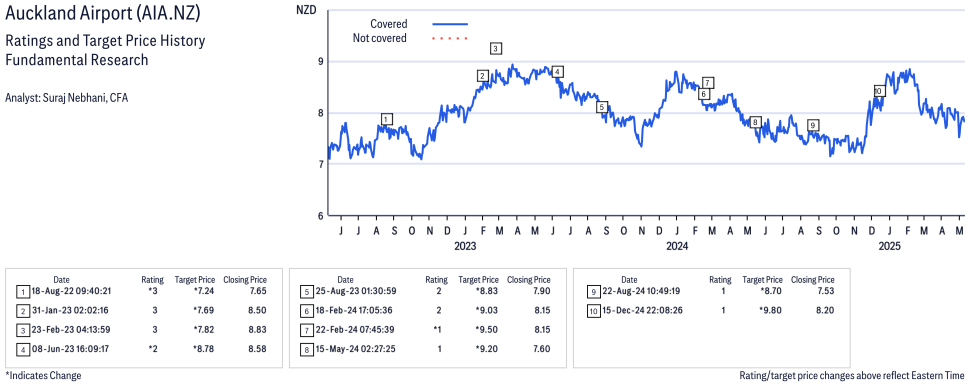This screenshot has height=382, width=975.
Task: Click rating *3 in the 18-Aug-22 row
Action: click(x=152, y=291)
